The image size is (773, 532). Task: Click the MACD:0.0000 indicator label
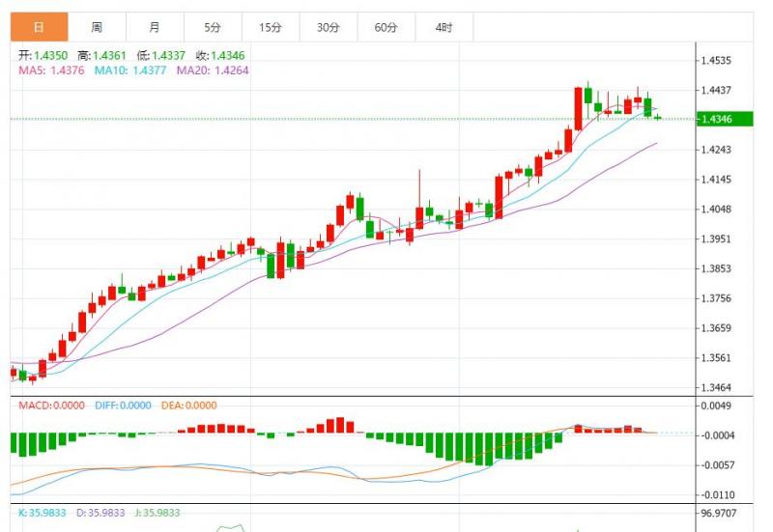tap(52, 406)
